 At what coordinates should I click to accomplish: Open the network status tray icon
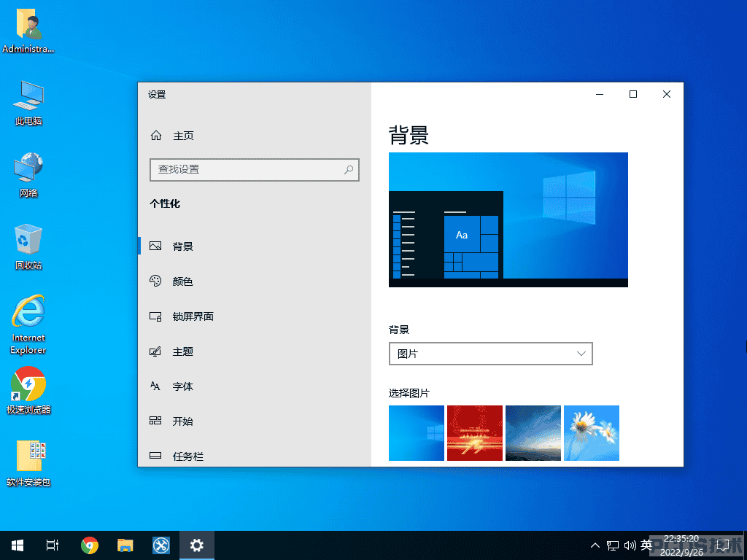point(613,545)
